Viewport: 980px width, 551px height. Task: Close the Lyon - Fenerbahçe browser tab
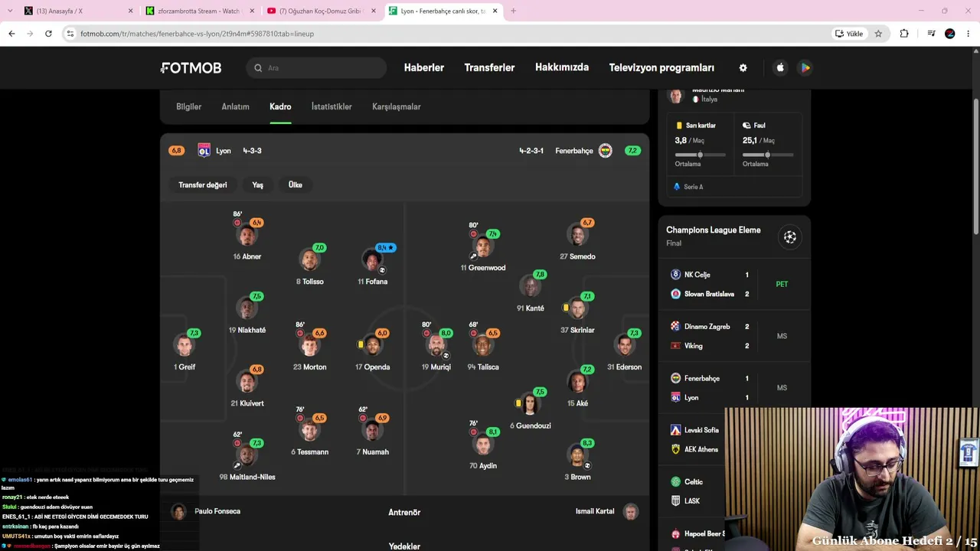coord(495,11)
